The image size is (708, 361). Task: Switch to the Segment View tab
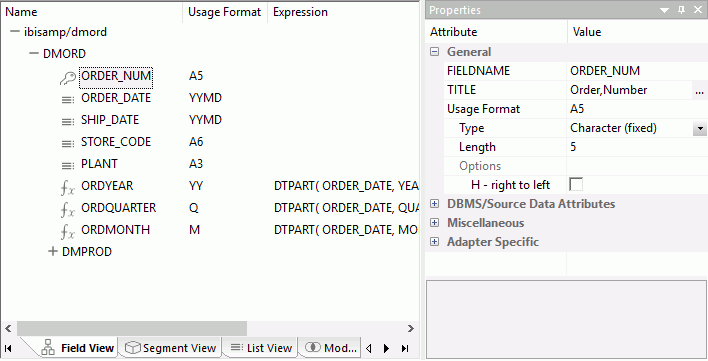click(171, 348)
